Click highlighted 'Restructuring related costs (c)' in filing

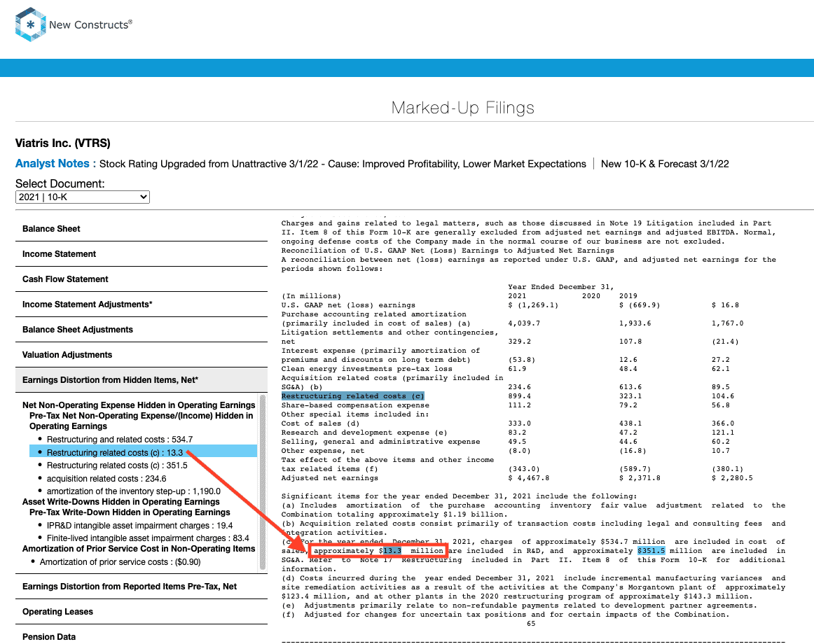[x=353, y=396]
